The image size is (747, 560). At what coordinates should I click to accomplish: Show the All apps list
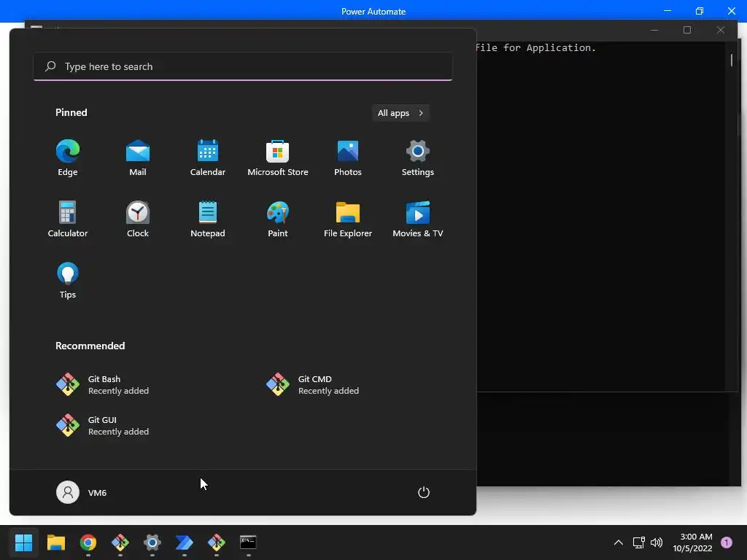[400, 113]
